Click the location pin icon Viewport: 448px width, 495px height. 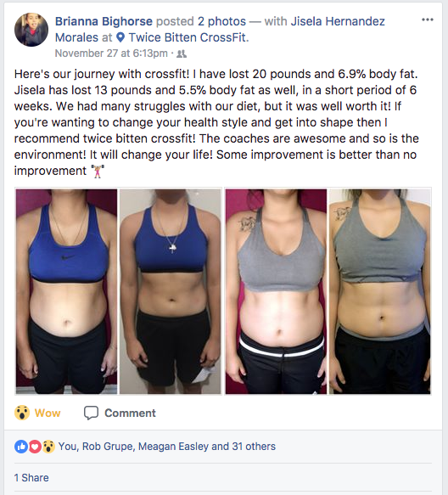(120, 37)
